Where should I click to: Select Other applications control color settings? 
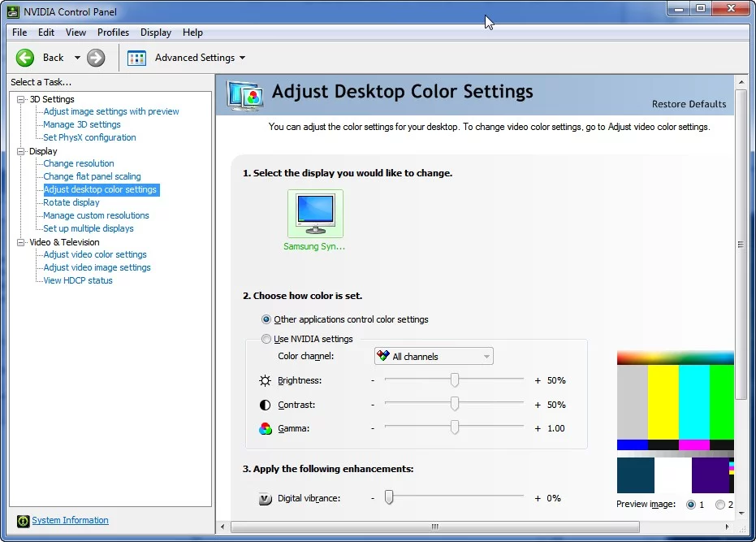point(266,319)
